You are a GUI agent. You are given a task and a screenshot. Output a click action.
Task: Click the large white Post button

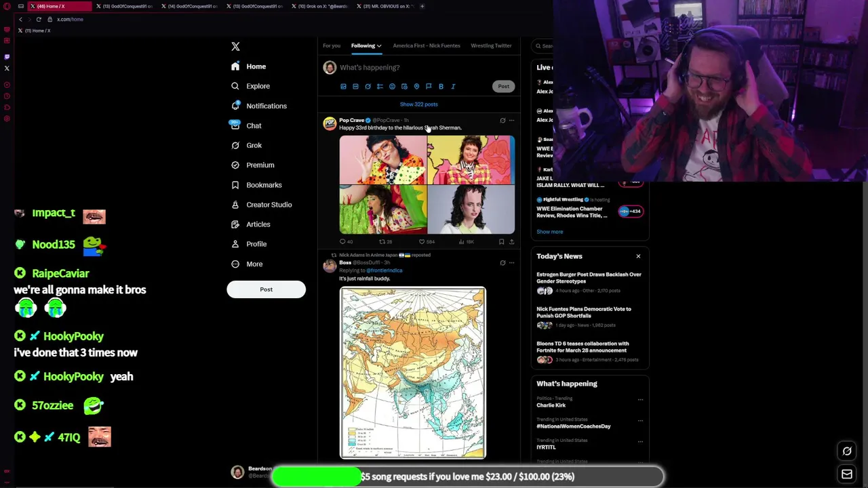pos(266,289)
